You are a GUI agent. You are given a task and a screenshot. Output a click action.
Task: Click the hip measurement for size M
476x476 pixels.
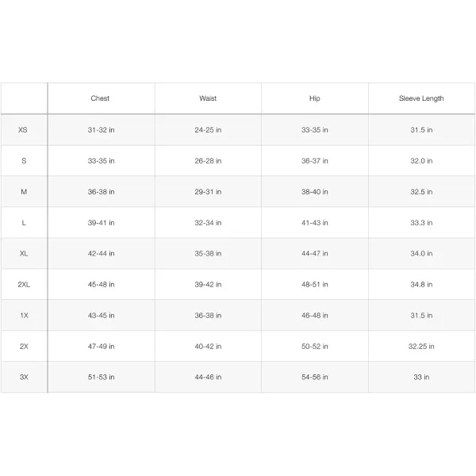point(315,192)
